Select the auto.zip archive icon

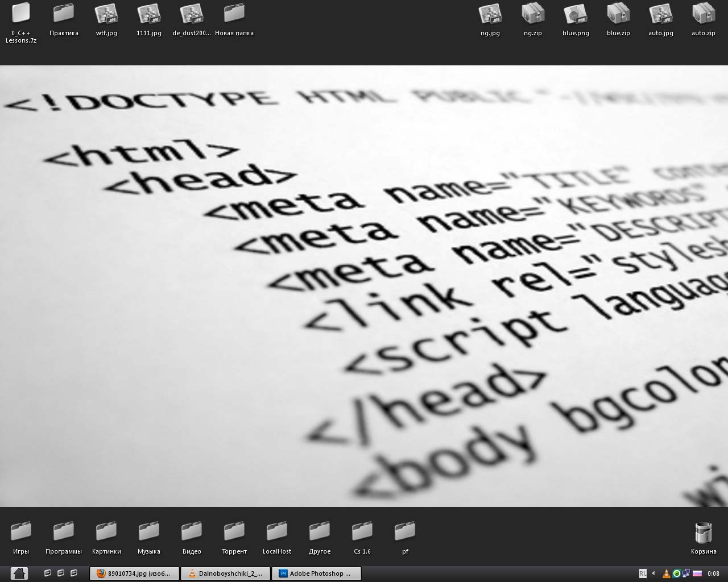coord(704,13)
